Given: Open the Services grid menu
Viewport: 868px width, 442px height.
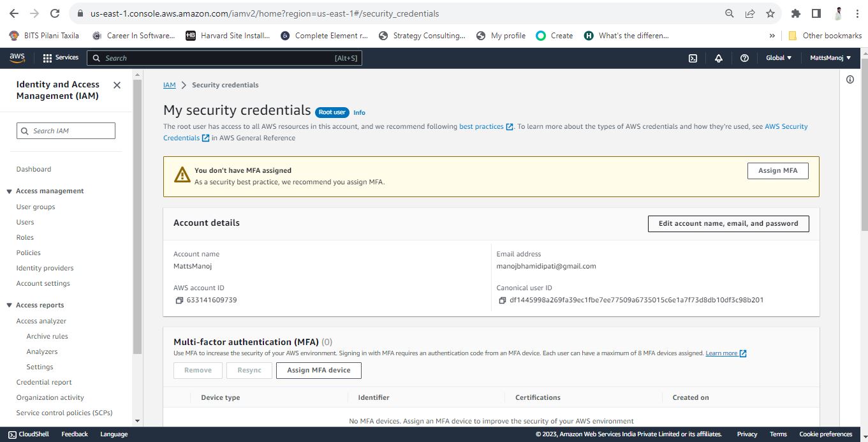Looking at the screenshot, I should point(61,58).
